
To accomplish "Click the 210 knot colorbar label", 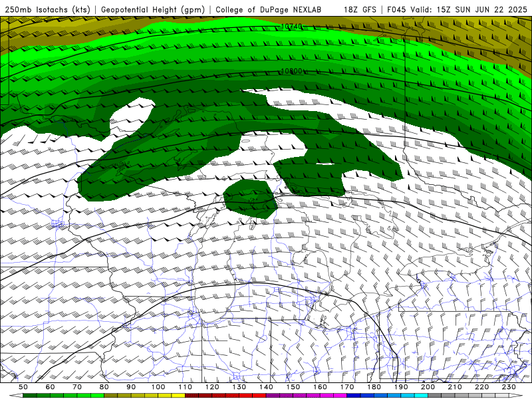I will tap(455, 387).
